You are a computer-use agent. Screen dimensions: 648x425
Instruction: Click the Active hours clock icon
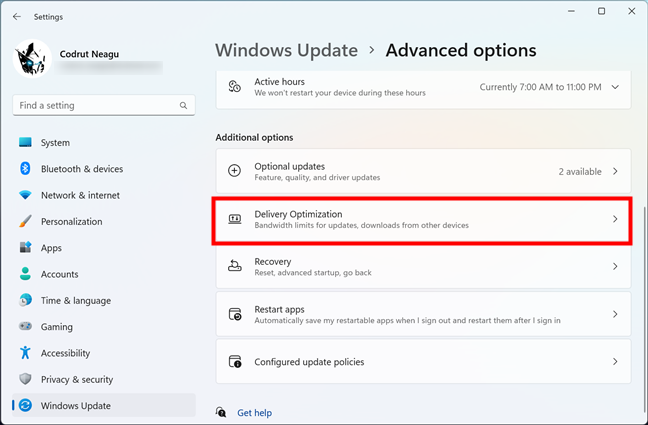coord(235,86)
